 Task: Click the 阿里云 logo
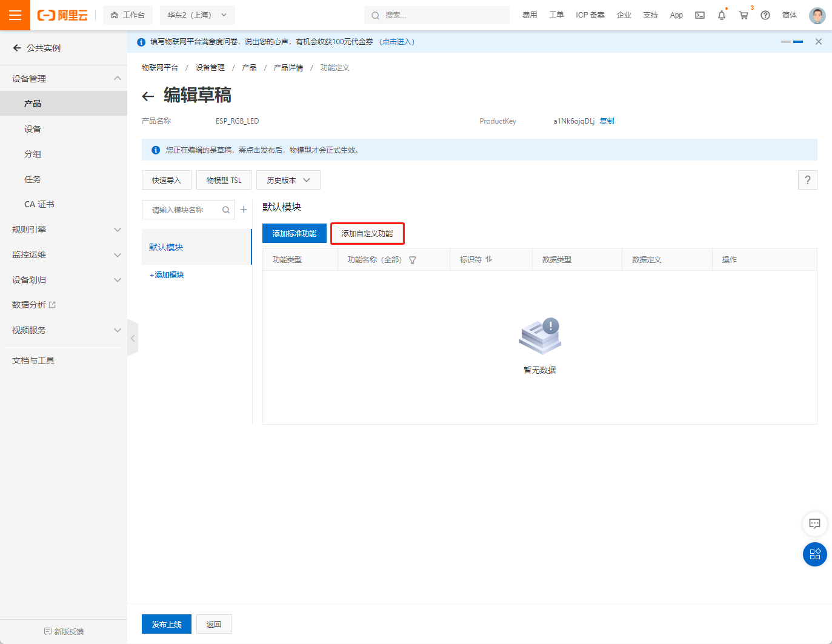62,15
